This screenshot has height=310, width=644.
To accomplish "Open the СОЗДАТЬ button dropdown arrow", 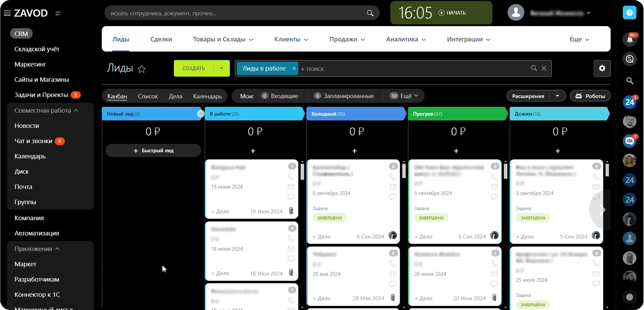I will (x=221, y=69).
